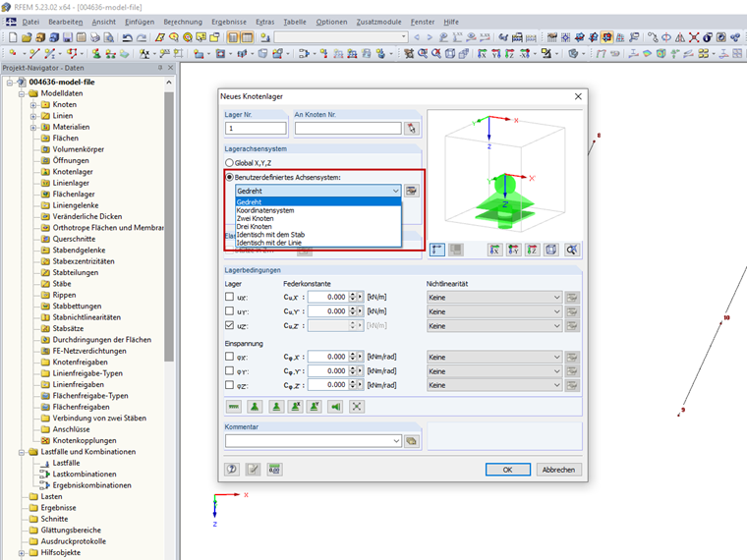Choose Koordinatensystem from the open dropdown list
The image size is (747, 560).
tap(318, 210)
